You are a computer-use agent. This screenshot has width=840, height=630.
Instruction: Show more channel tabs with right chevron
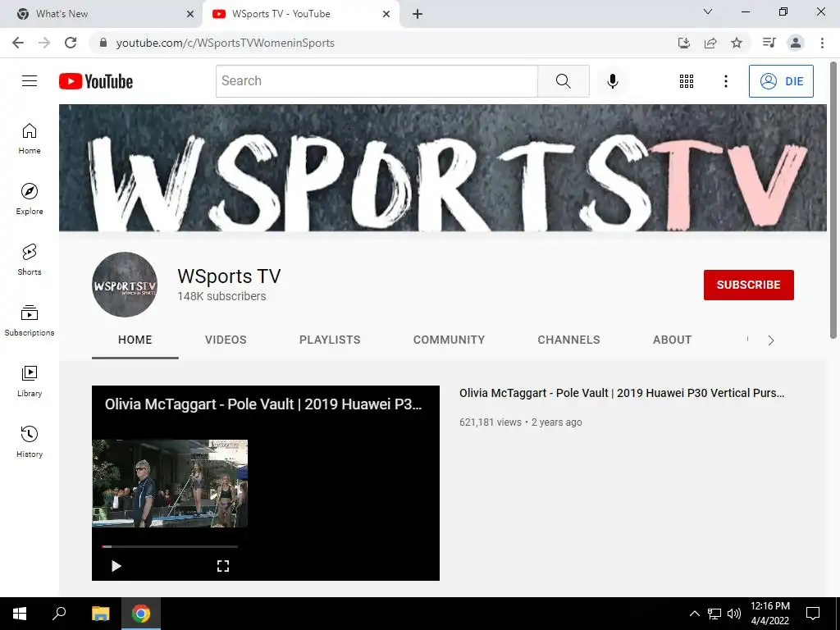(x=770, y=340)
